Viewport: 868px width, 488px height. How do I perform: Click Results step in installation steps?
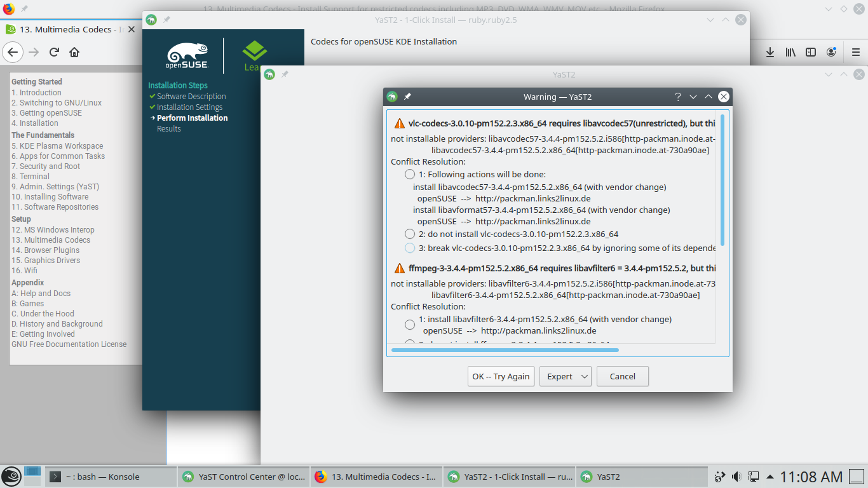(169, 129)
